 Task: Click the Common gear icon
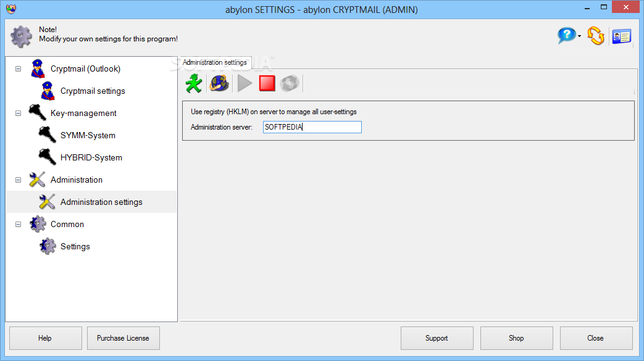coord(38,224)
